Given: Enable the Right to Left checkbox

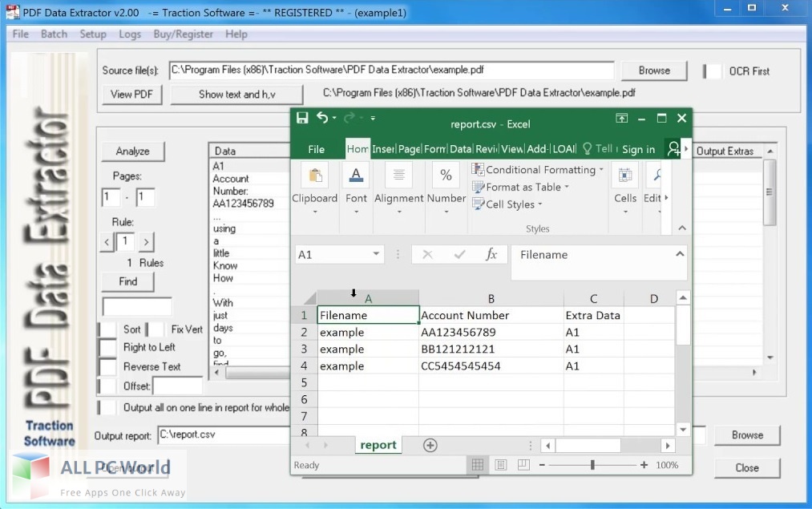Looking at the screenshot, I should (x=107, y=347).
